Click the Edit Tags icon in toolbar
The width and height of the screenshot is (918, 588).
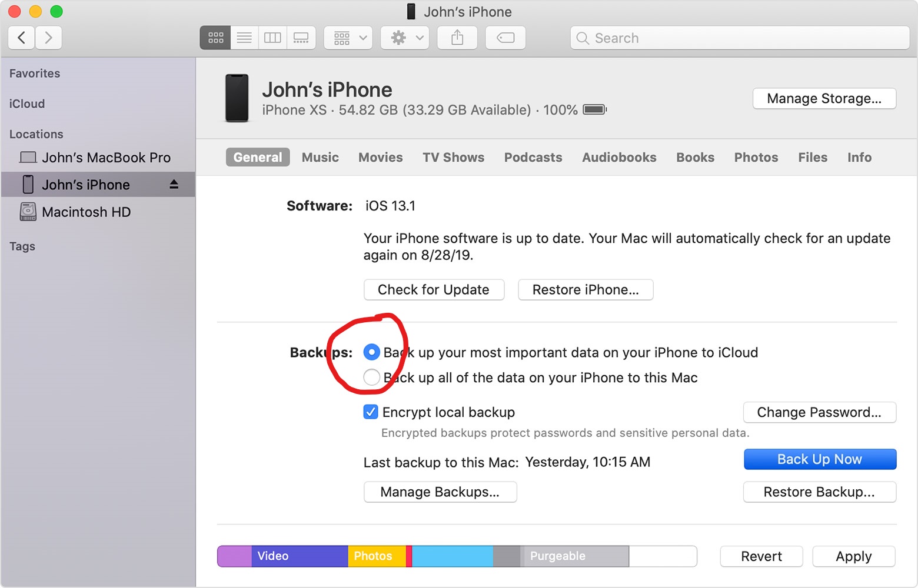point(505,38)
